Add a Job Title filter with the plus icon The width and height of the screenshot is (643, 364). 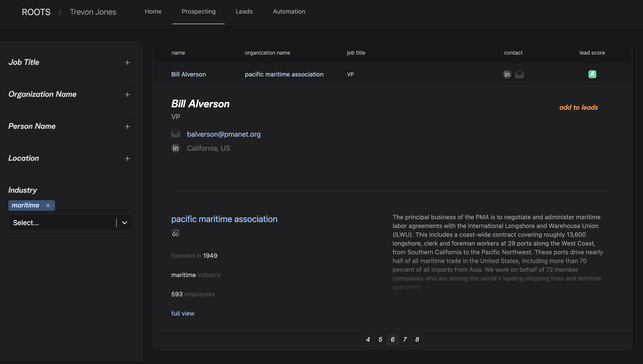pyautogui.click(x=127, y=62)
